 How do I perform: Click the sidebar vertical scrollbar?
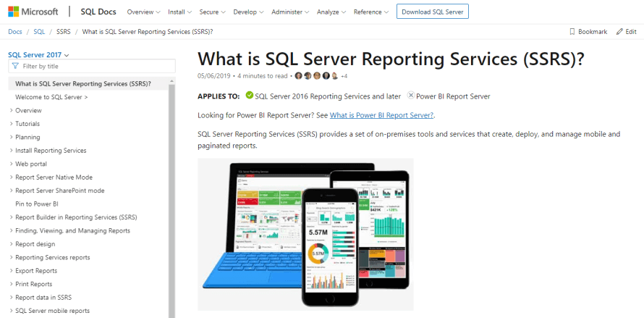click(172, 198)
